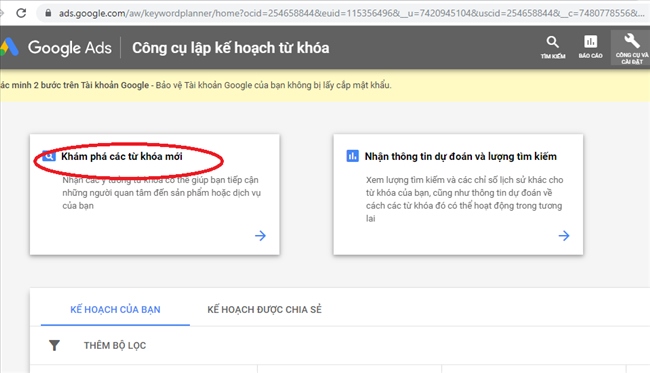This screenshot has height=373, width=650.
Task: Click the padlock site security icon
Action: [x=48, y=13]
